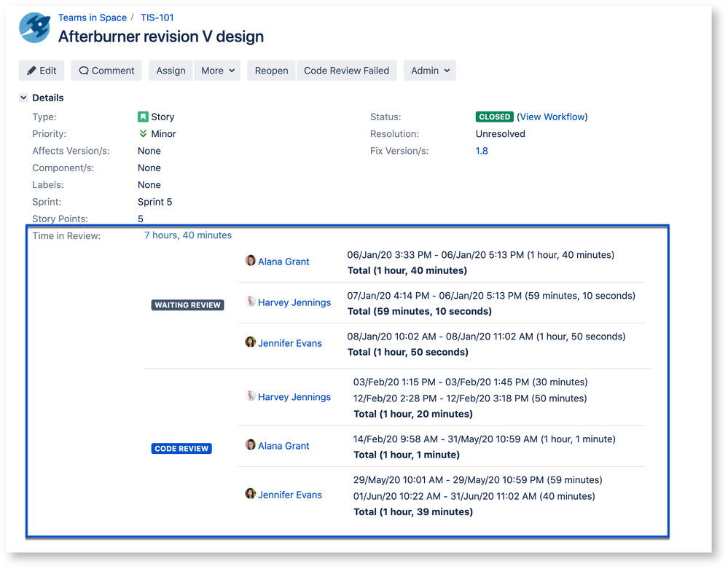Click Harvey Jennings' avatar in Code Review
The image size is (728, 569).
tap(250, 396)
